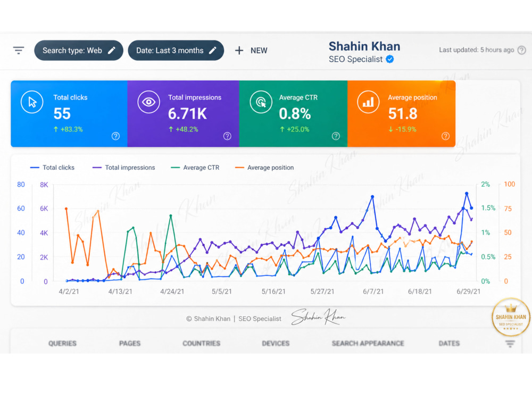Click the 0.8% average CTR value
532x399 pixels.
coord(295,114)
